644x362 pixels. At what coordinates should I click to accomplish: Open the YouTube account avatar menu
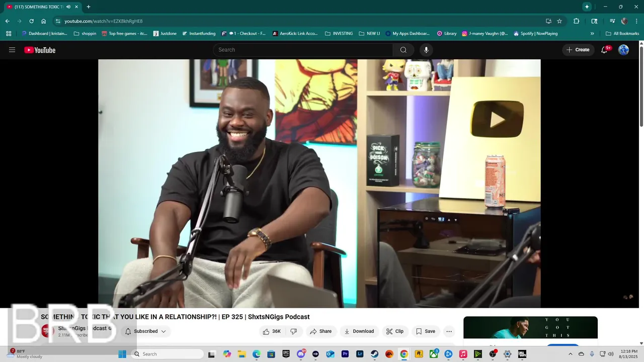click(x=623, y=50)
